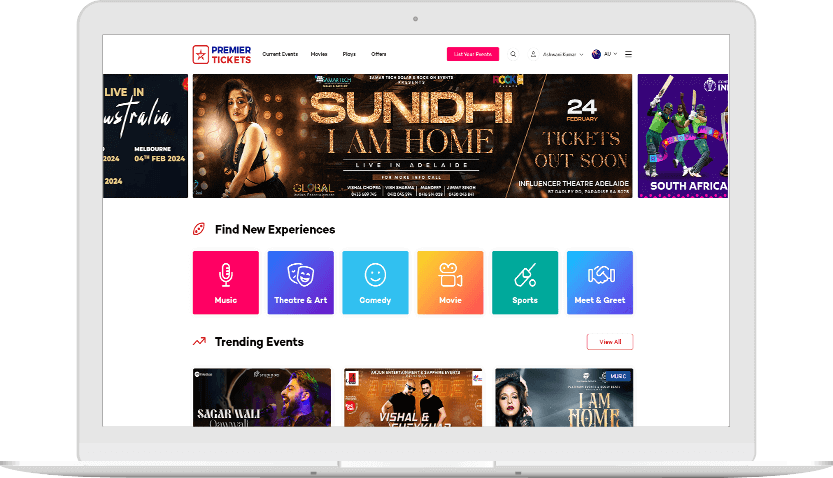The image size is (833, 478).
Task: Click the search magnifier icon
Action: [x=513, y=54]
